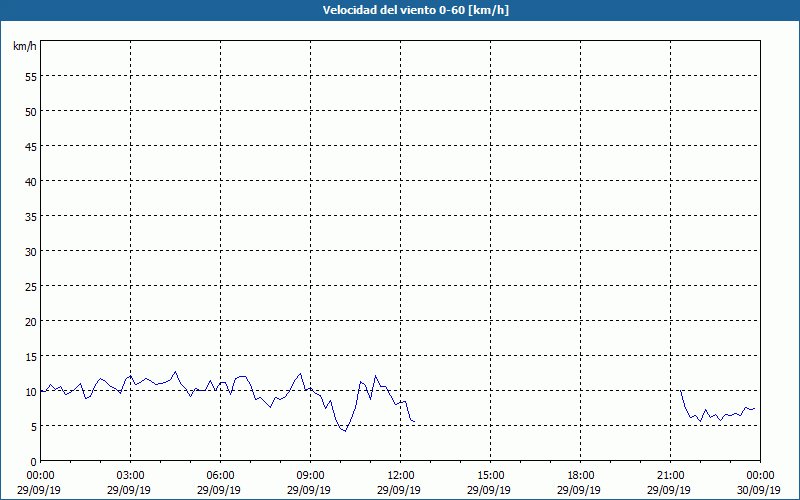This screenshot has width=800, height=500.
Task: Click the 35 y-axis label
Action: pyautogui.click(x=31, y=216)
